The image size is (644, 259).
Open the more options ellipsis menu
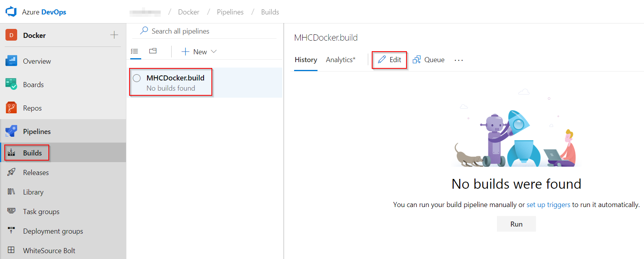point(459,60)
